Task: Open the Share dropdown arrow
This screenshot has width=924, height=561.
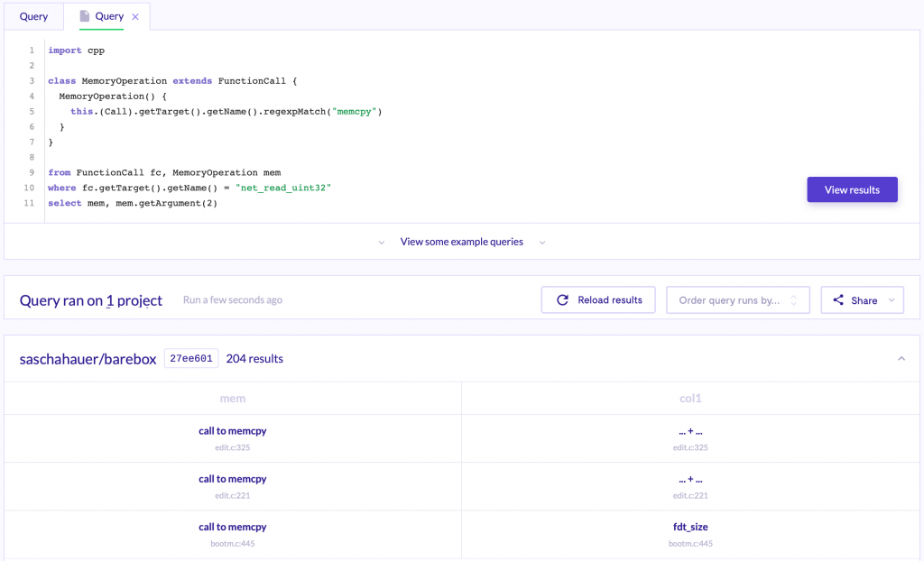Action: 892,300
